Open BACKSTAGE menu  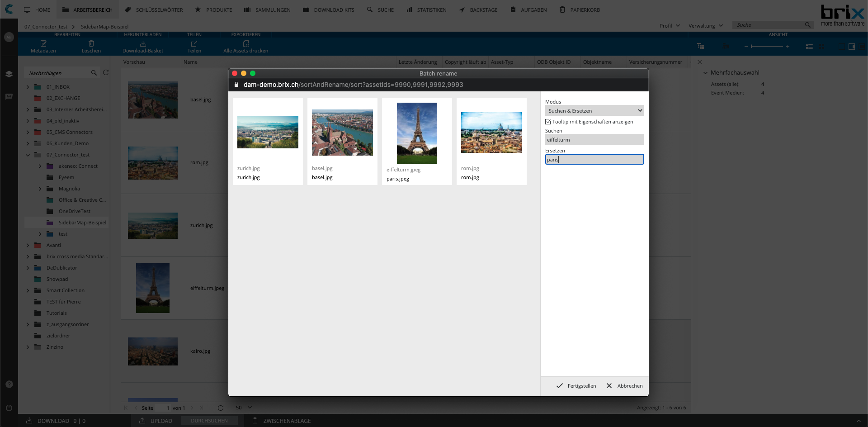tap(478, 9)
